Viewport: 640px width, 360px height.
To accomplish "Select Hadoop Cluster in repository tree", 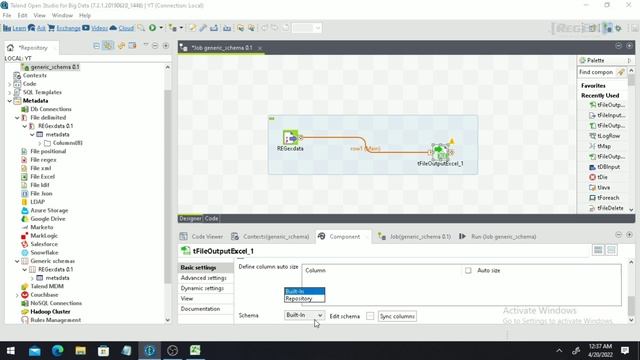I will [x=50, y=311].
